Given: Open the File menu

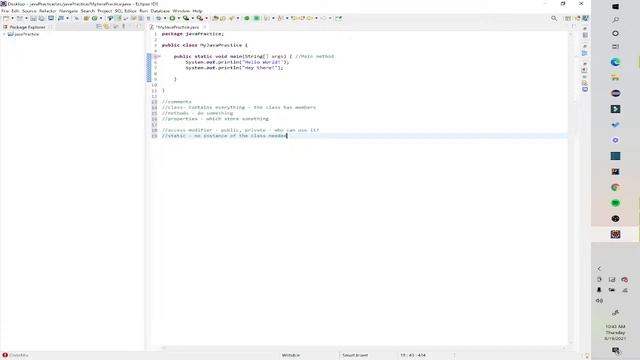Looking at the screenshot, I should pos(5,11).
